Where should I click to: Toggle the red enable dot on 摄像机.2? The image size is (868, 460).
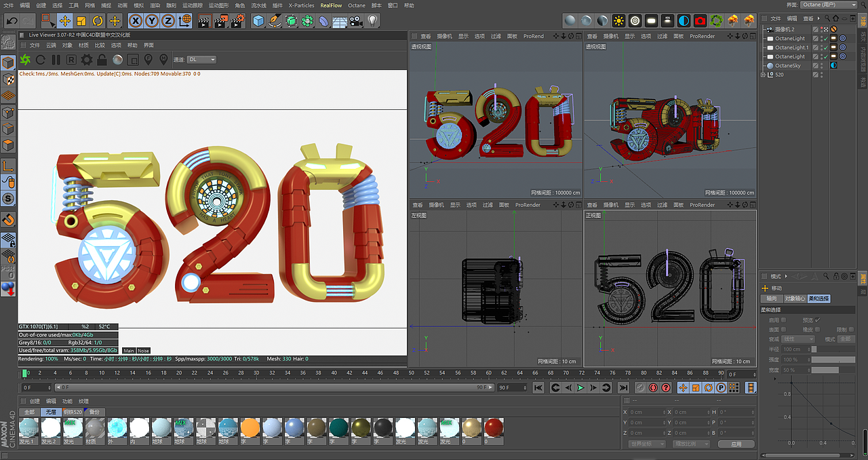click(x=822, y=28)
